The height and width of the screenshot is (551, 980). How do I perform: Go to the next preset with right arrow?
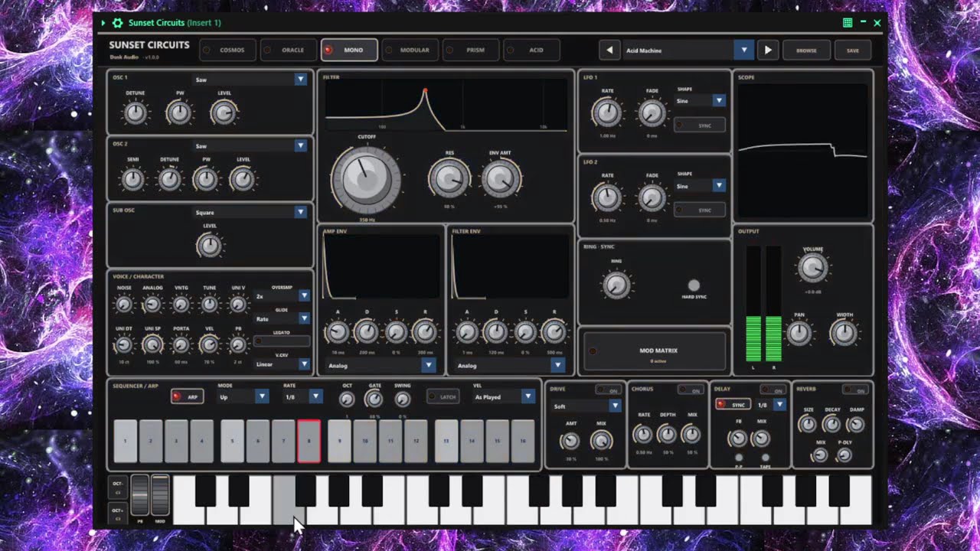(768, 51)
